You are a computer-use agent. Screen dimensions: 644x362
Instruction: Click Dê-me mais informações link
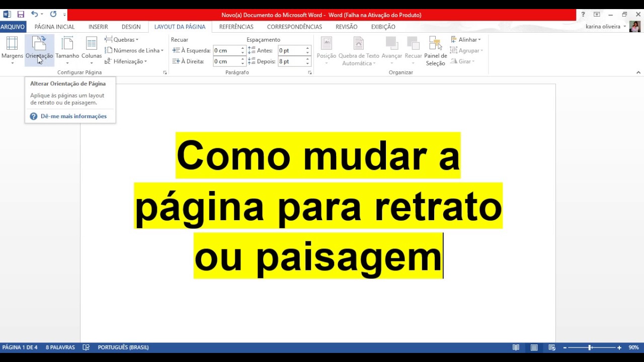[73, 116]
